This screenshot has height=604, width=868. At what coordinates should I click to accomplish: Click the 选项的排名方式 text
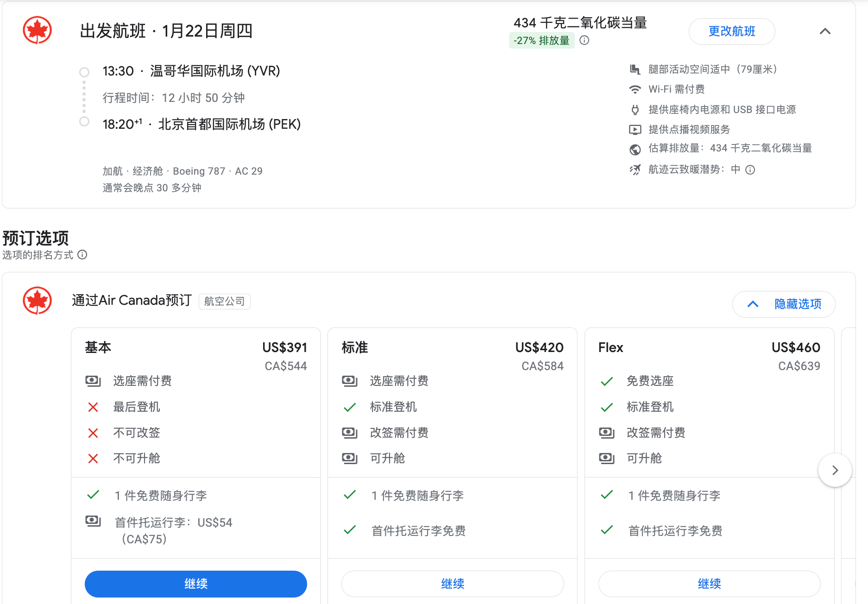click(38, 255)
